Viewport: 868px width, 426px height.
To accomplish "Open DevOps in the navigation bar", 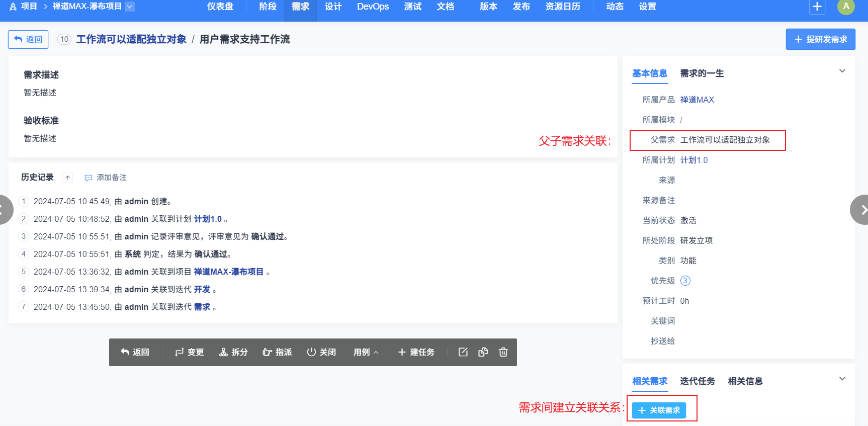I will [x=373, y=7].
